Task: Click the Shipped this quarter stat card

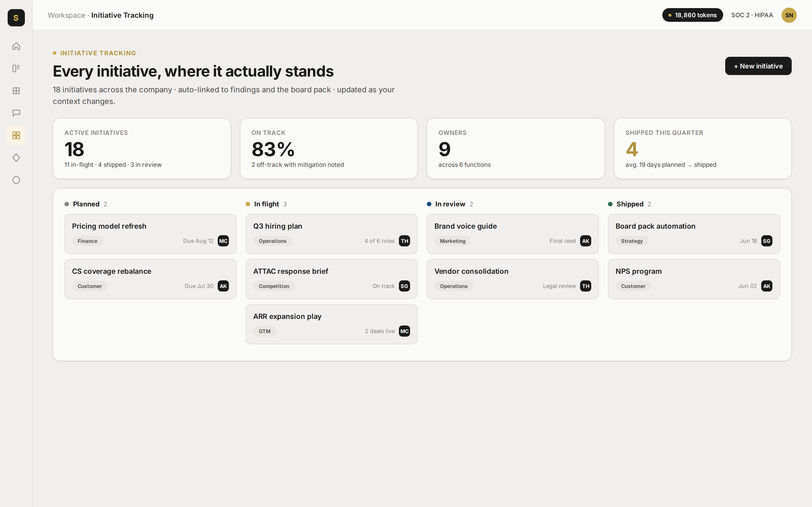Action: pos(703,149)
